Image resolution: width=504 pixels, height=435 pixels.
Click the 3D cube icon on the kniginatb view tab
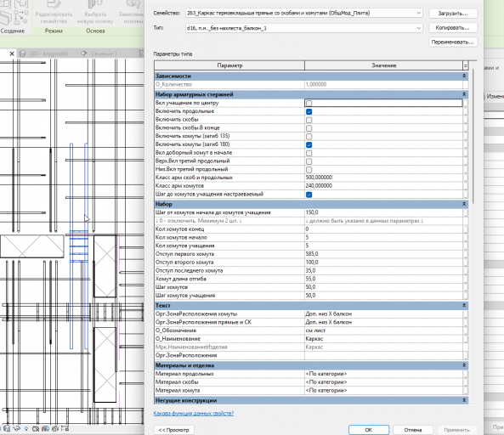point(22,54)
